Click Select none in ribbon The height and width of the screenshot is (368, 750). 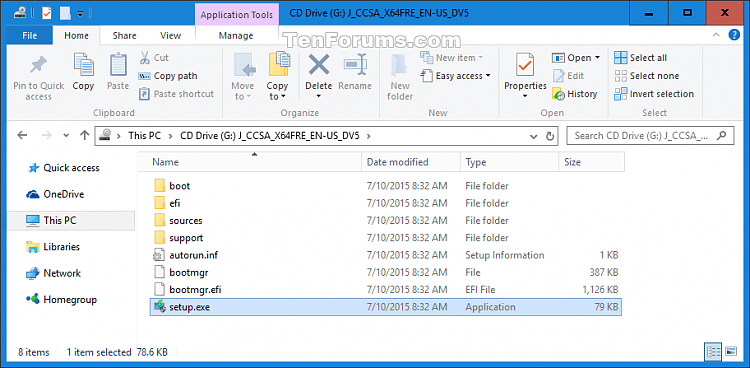coord(647,76)
